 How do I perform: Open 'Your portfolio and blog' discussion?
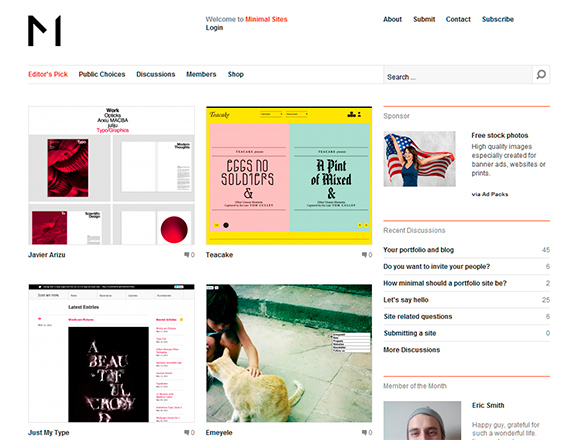click(418, 250)
